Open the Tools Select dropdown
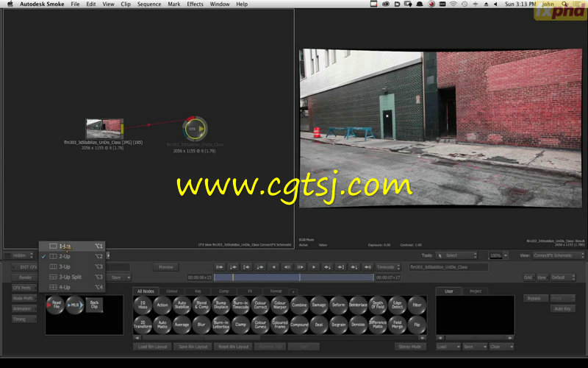Image resolution: width=588 pixels, height=368 pixels. pos(456,255)
